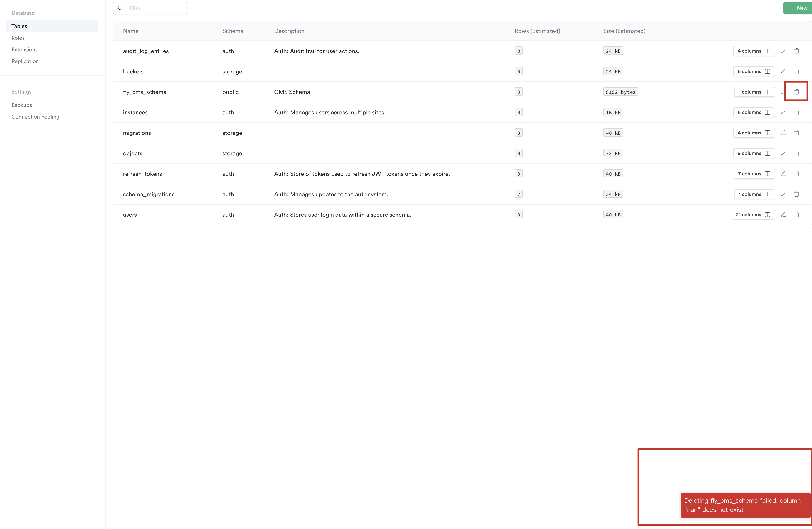Delete the objects table with trash icon
Screen dimensions: 812x529
pos(797,153)
